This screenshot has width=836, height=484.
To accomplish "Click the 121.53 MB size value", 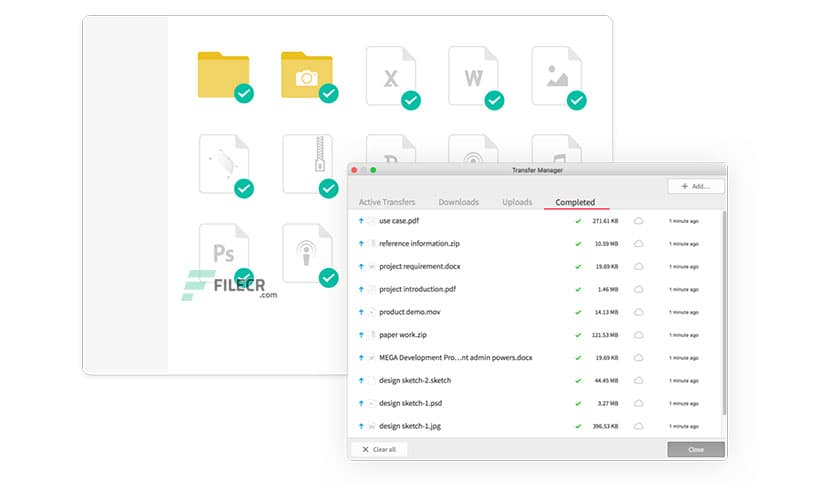I will point(605,335).
